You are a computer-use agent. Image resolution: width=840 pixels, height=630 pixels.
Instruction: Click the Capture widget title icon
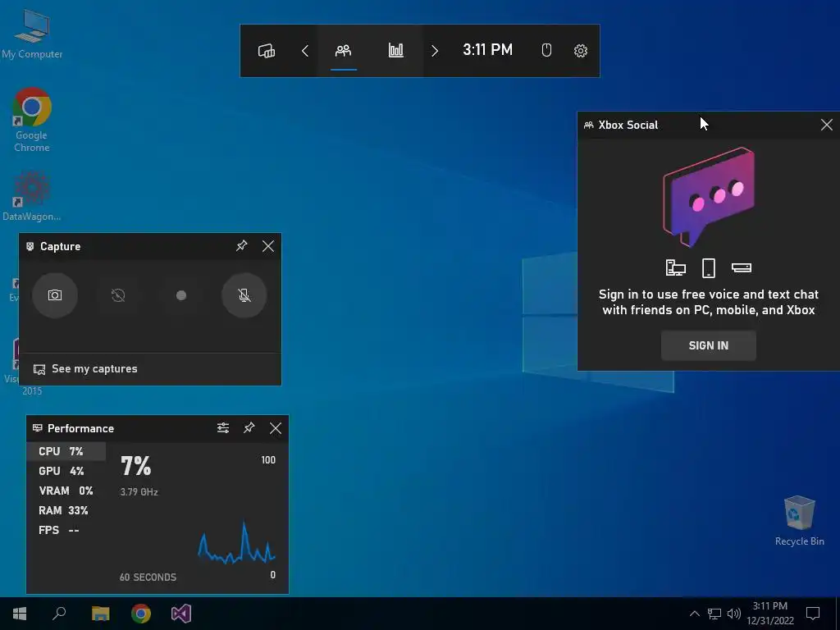[x=30, y=246]
